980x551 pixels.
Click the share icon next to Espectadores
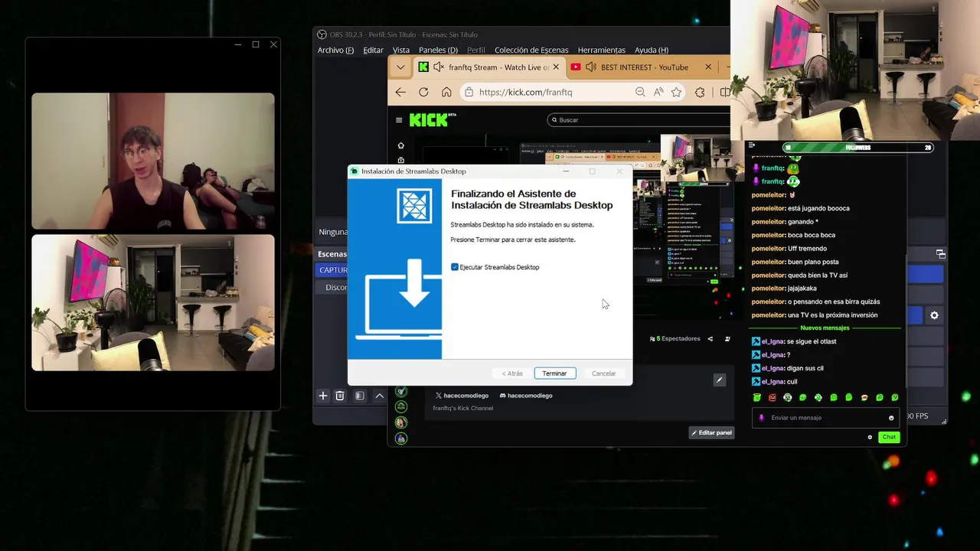(710, 339)
